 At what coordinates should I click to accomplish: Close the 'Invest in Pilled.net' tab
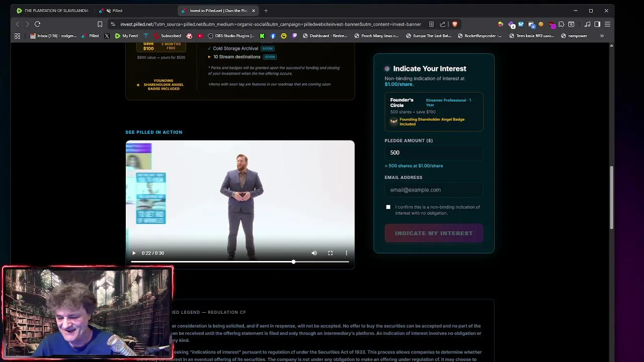254,11
